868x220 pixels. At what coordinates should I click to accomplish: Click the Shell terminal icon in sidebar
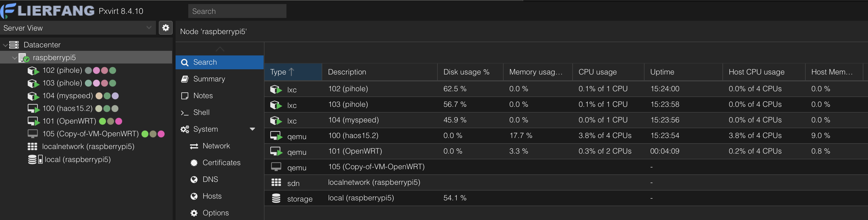184,113
